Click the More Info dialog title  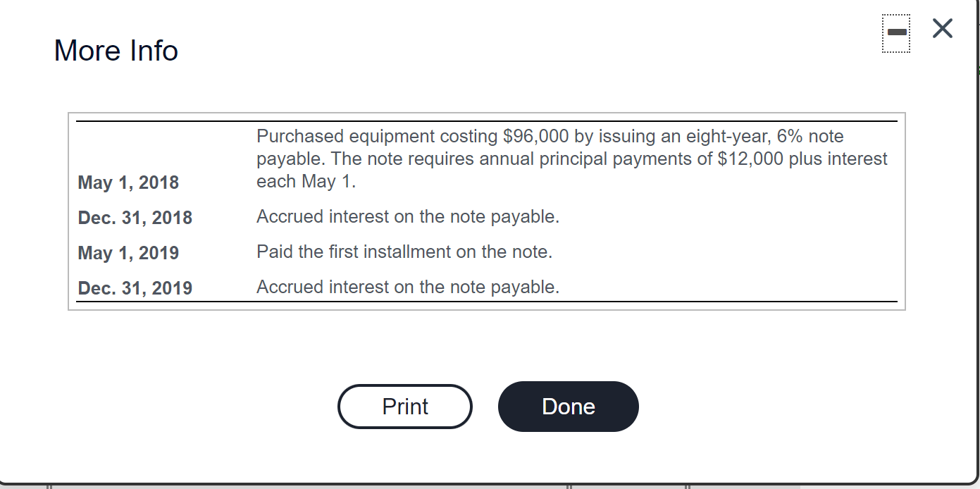(x=116, y=50)
